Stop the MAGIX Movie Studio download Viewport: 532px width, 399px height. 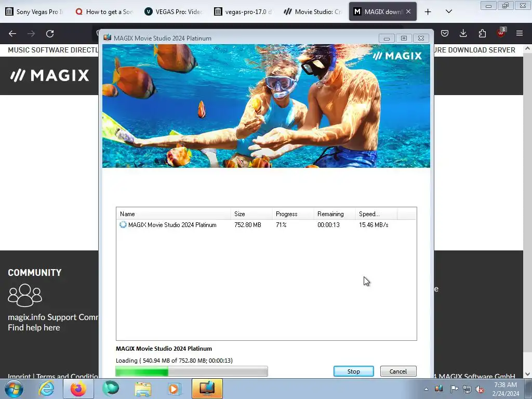point(353,371)
